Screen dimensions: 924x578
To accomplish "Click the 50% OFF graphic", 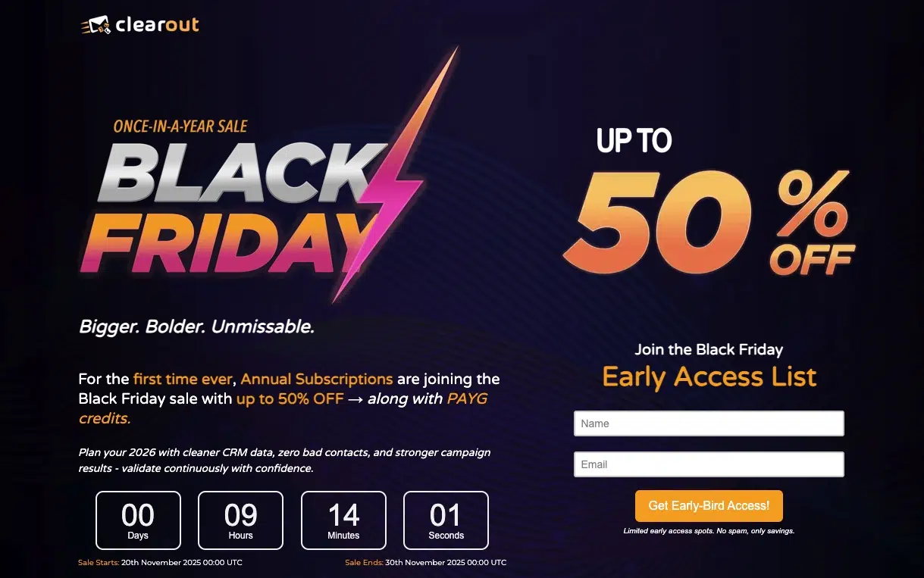I will (x=709, y=220).
